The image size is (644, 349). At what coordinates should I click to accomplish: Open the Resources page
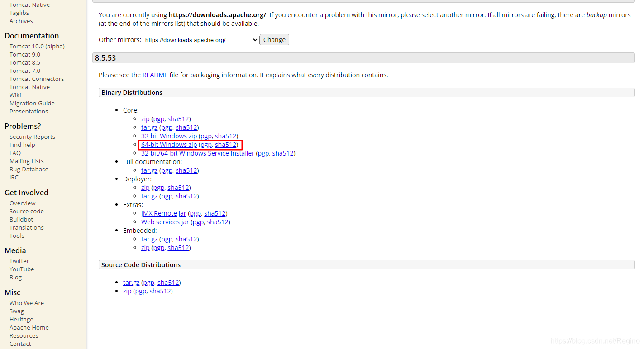(24, 336)
